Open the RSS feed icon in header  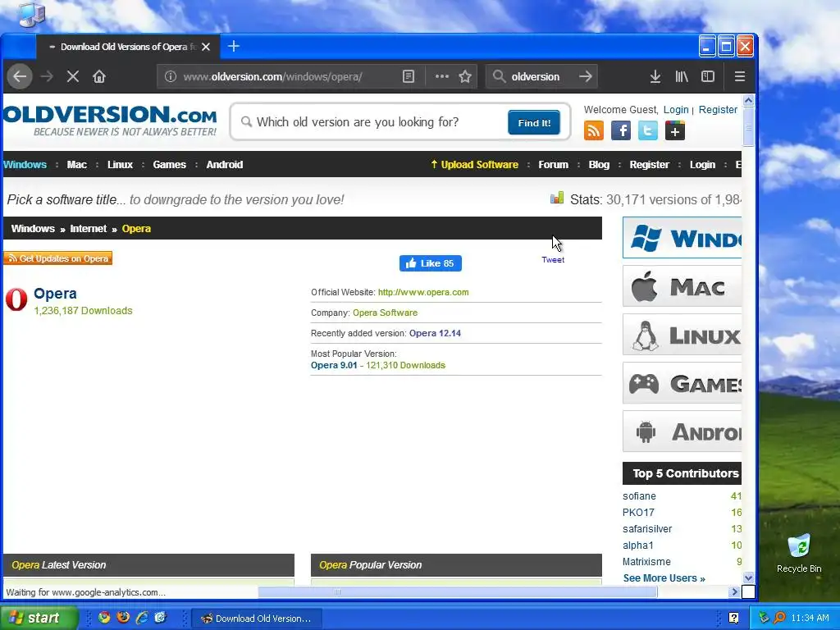[594, 130]
